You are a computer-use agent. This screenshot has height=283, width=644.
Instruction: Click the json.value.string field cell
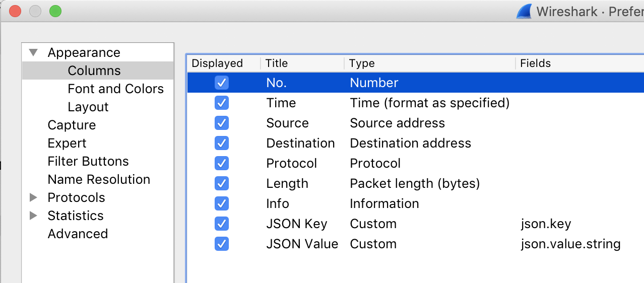tap(570, 244)
